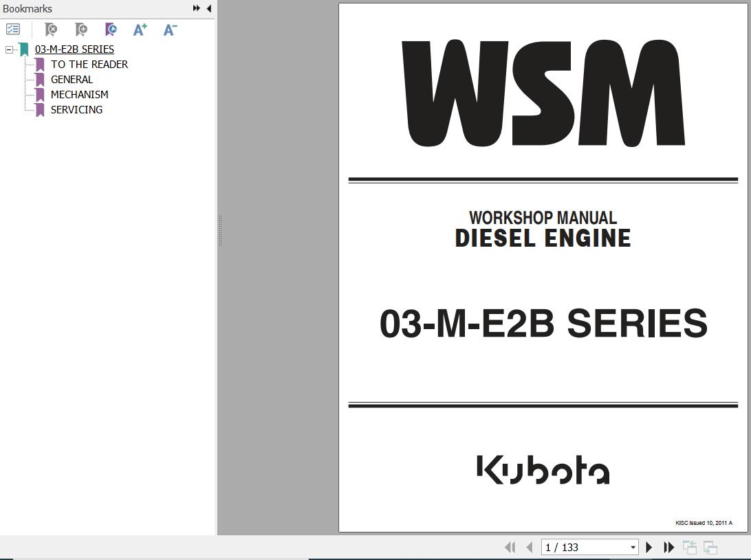Click the purple bookmark icon beside GENERAL
This screenshot has width=751, height=560.
point(40,80)
